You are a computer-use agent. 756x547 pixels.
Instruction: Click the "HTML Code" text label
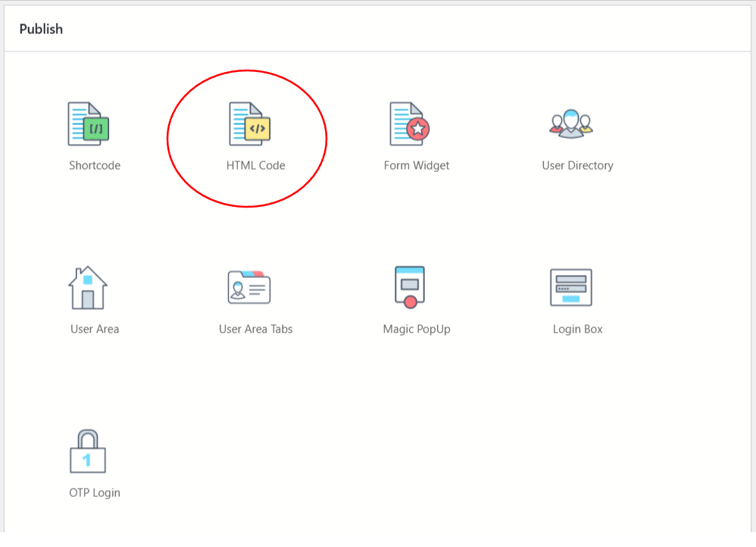(255, 165)
